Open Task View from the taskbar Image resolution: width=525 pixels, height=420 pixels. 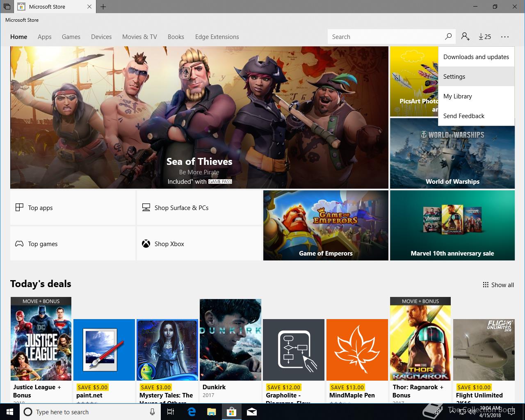coord(171,412)
